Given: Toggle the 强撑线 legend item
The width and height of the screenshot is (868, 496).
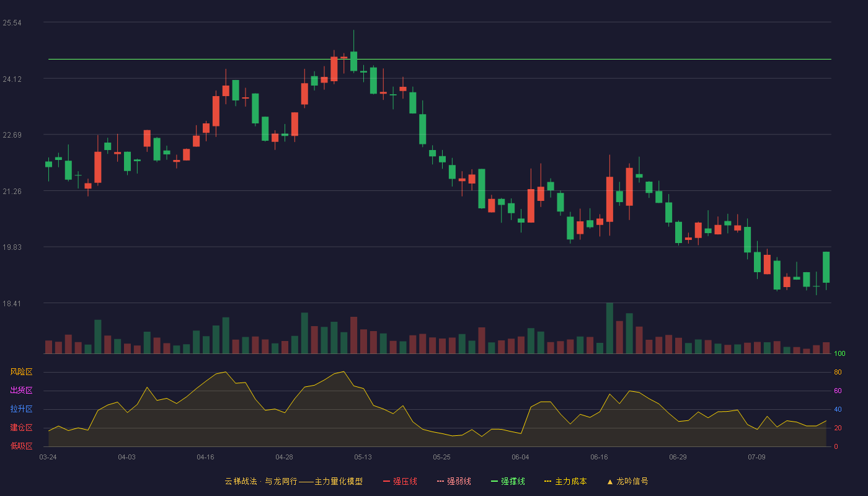Looking at the screenshot, I should 508,481.
